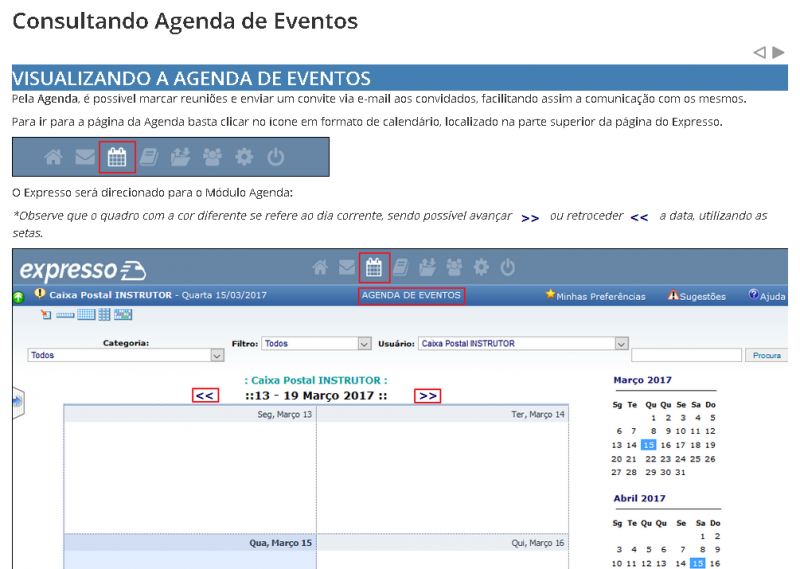
Task: Click folder download icon in small toolbar illustration
Action: coord(180,157)
